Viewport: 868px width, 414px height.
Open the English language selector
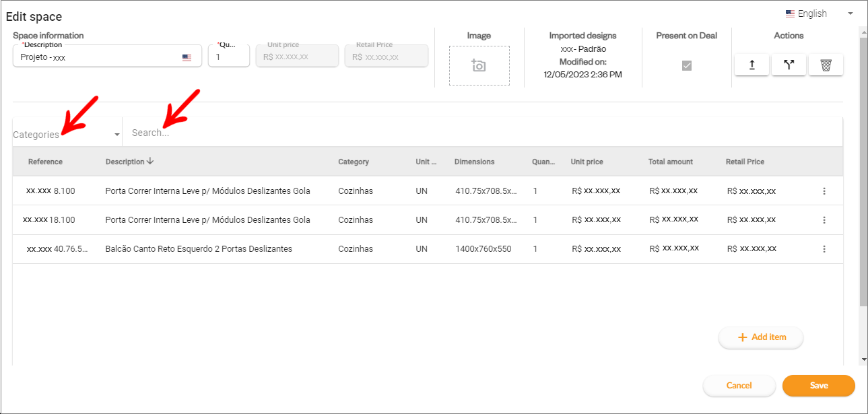(x=818, y=13)
